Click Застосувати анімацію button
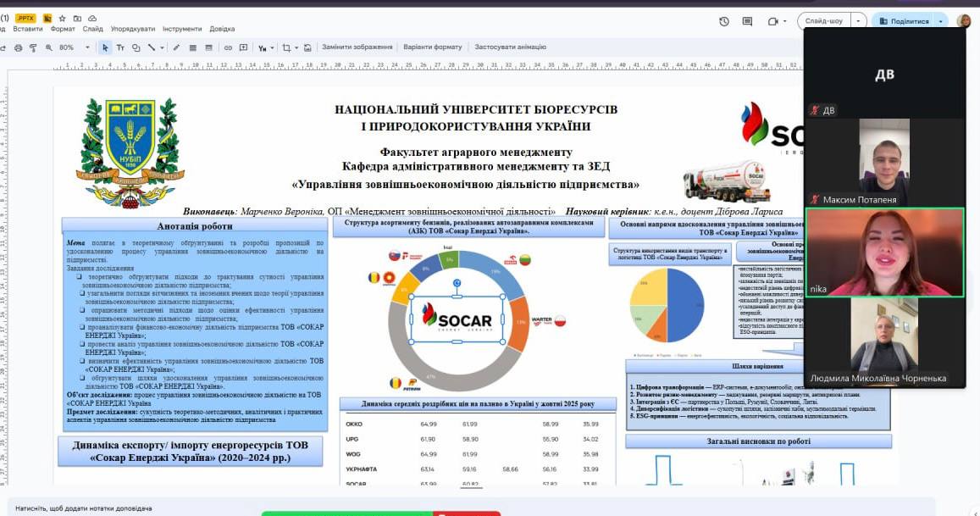Viewport: 980px width, 516px height. [510, 47]
